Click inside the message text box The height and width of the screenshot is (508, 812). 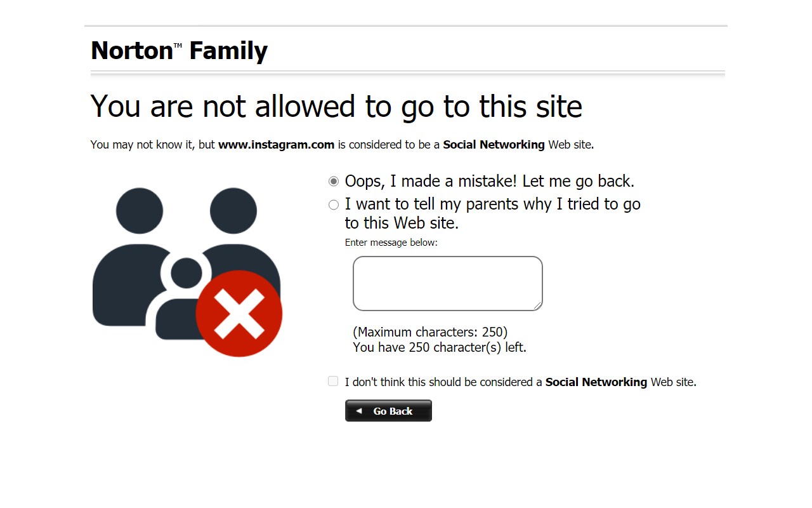(447, 283)
